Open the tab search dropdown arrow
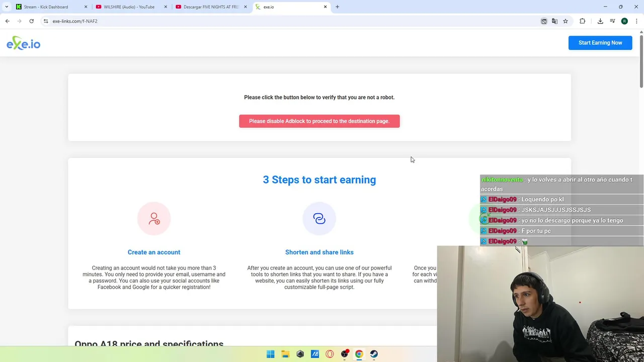The height and width of the screenshot is (362, 644). click(x=7, y=7)
